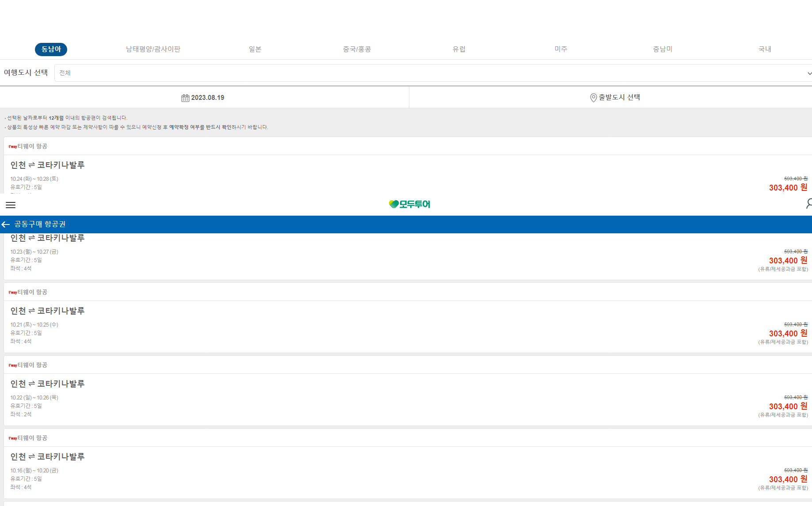Click 303,400 원 price on 10.21 flight
Viewport: 812px width, 506px height.
[788, 333]
